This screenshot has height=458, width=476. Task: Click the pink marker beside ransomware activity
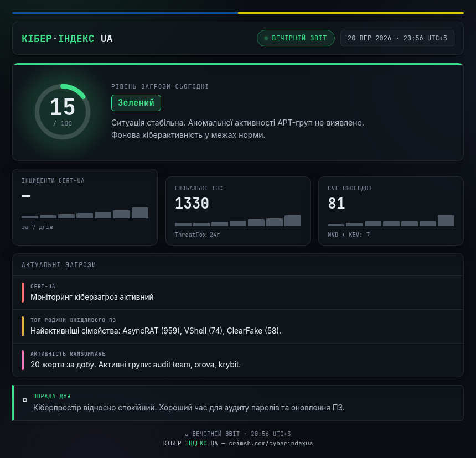tap(23, 360)
